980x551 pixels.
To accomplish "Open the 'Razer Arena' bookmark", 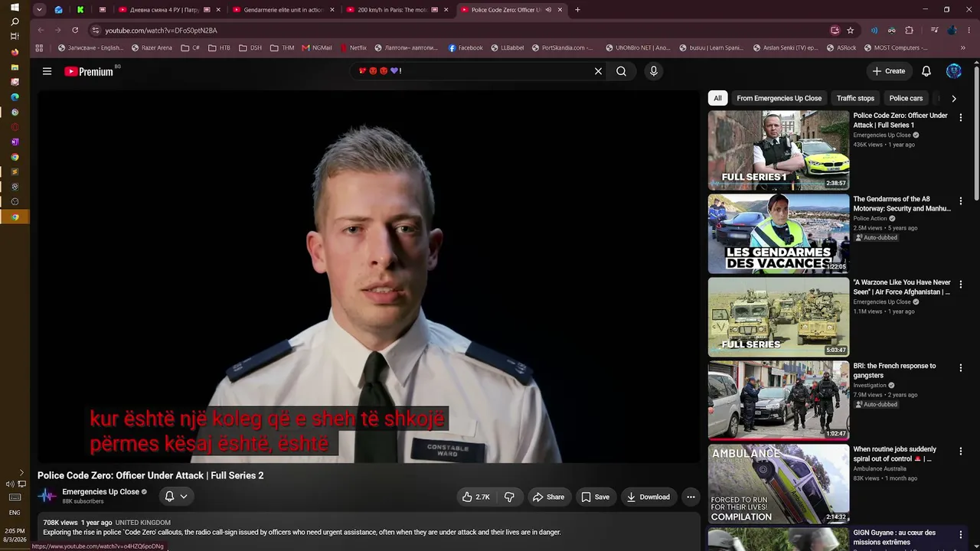I will pos(152,47).
